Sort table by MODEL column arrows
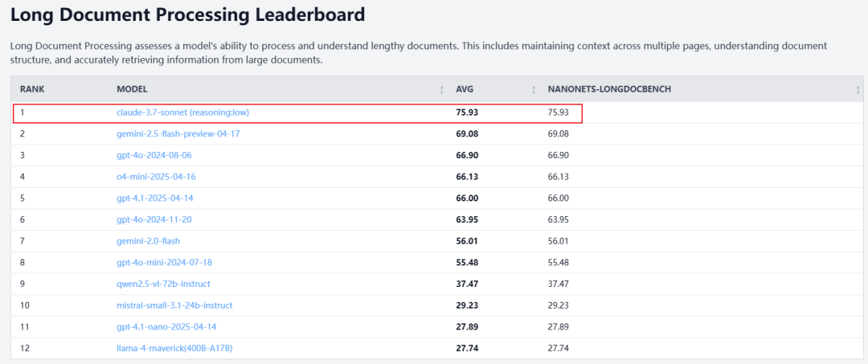Image resolution: width=868 pixels, height=364 pixels. [x=441, y=90]
